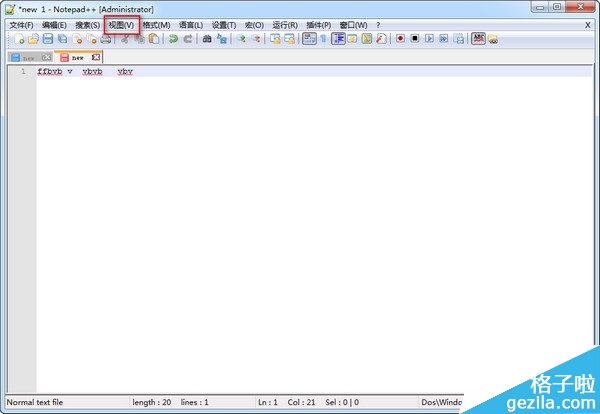Image resolution: width=600 pixels, height=414 pixels.
Task: Click the Print toolbar icon
Action: [x=106, y=39]
